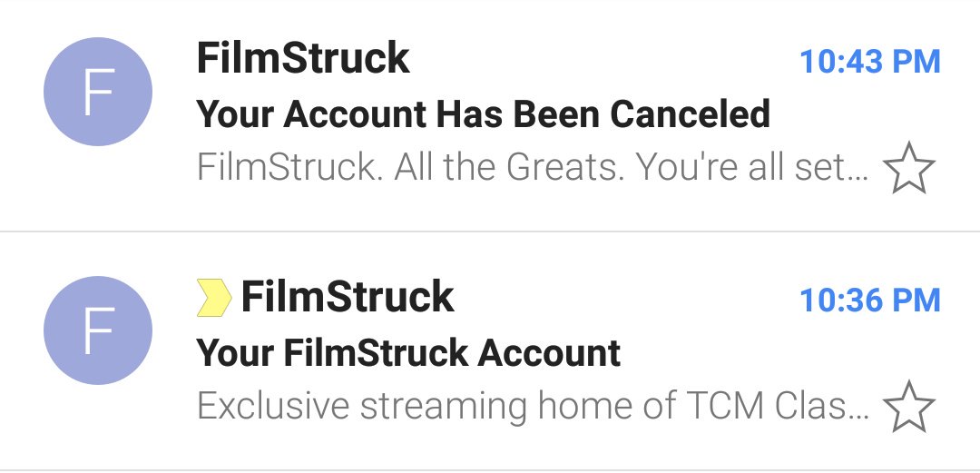This screenshot has height=473, width=980.
Task: Click the letter F inside the top avatar
Action: tap(99, 92)
